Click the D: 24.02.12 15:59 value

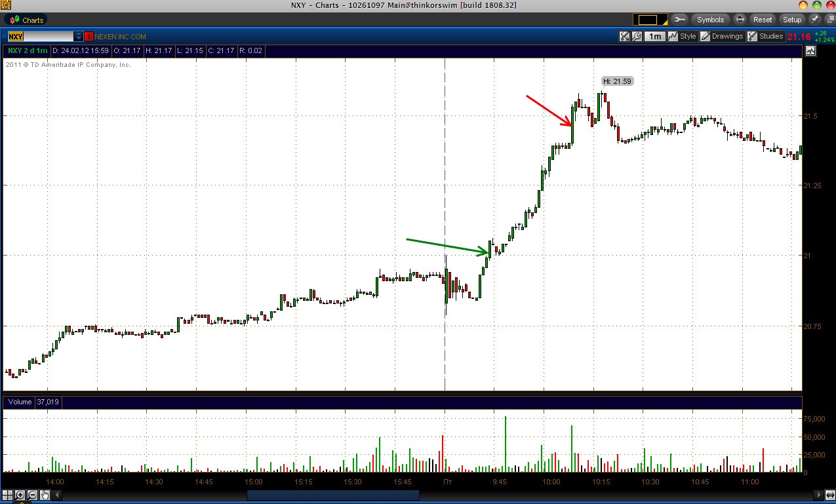[x=81, y=50]
